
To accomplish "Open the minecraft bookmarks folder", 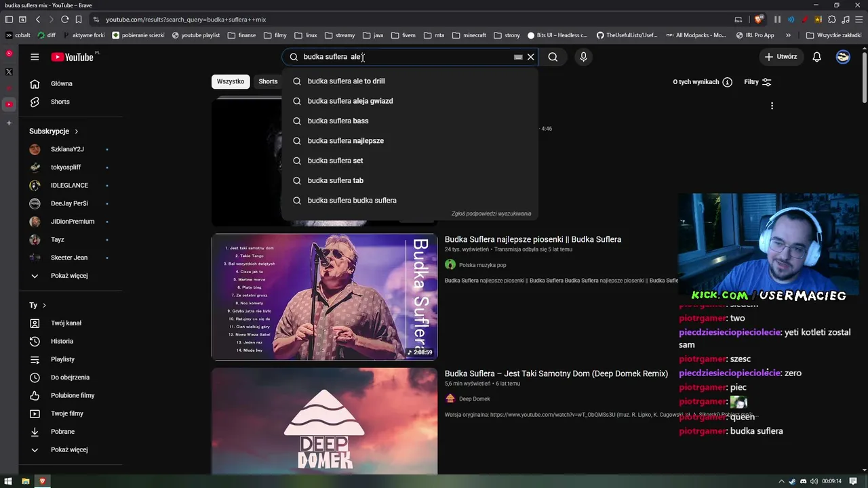I will point(469,35).
